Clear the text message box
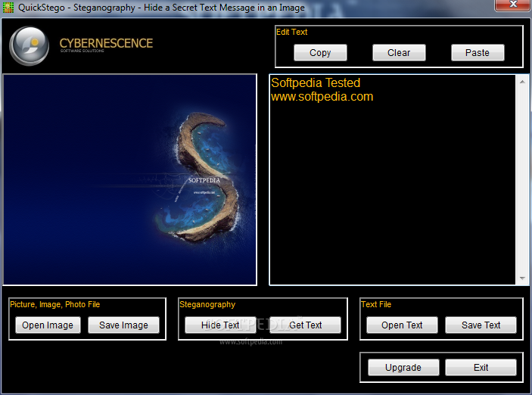 click(x=399, y=53)
